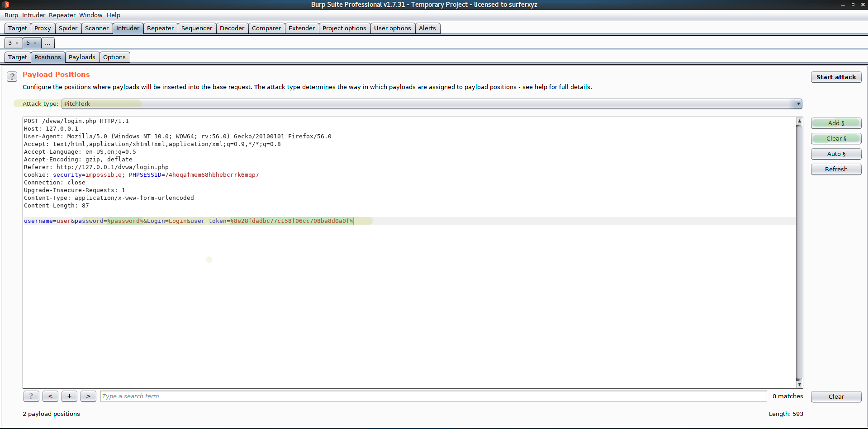
Task: Select the Pitchfork attack type combo box
Action: point(432,104)
